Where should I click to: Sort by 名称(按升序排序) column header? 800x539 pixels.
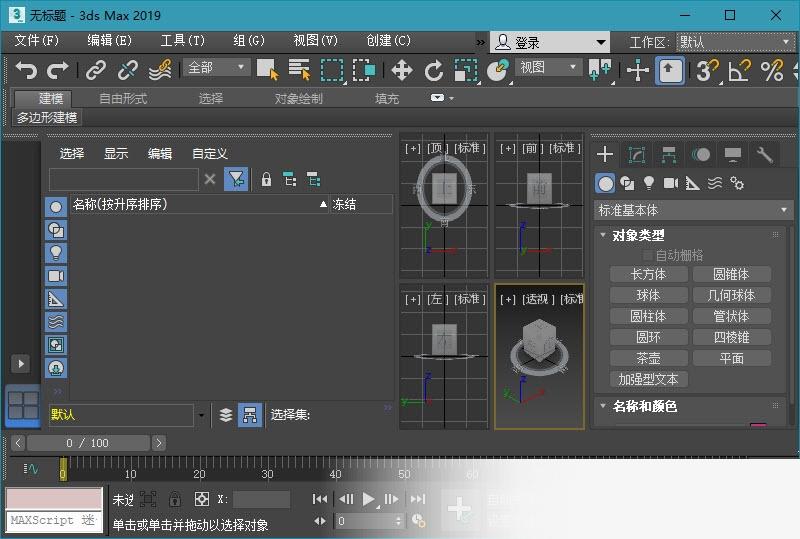coord(199,204)
